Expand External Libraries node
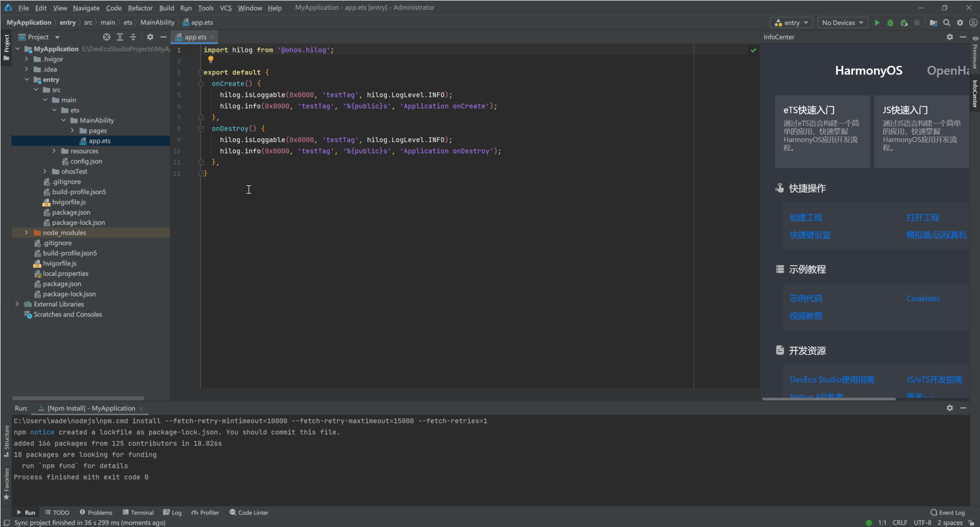The image size is (980, 527). pos(17,304)
